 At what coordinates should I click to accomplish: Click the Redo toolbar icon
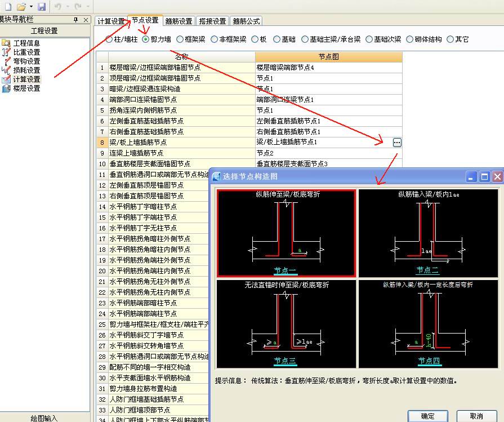point(78,6)
